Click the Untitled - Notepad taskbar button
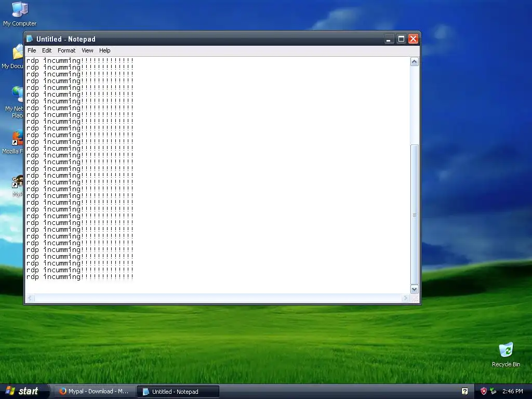This screenshot has height=399, width=532. point(178,392)
